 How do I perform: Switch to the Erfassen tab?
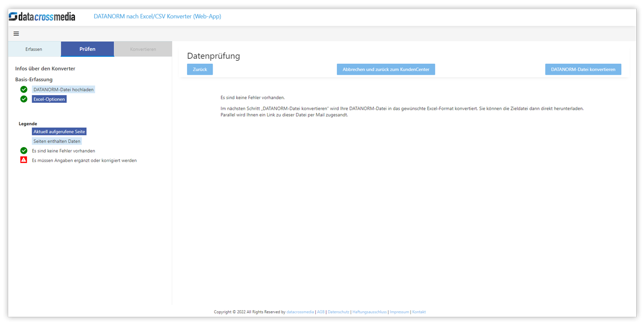(34, 49)
